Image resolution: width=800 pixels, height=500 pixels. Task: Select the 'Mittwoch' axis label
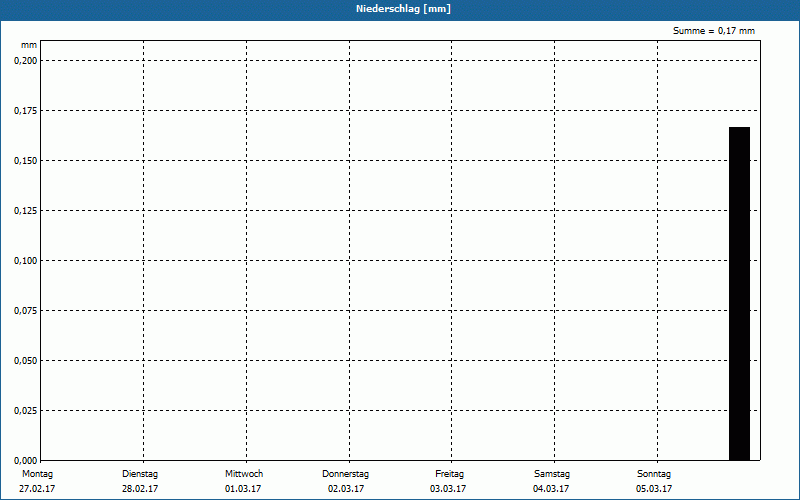(x=244, y=474)
